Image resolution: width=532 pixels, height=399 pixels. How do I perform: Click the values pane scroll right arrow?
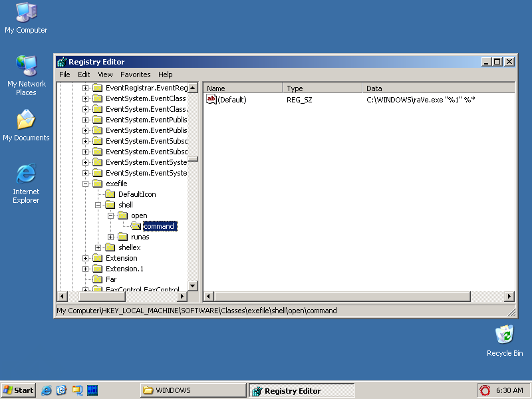coord(509,296)
